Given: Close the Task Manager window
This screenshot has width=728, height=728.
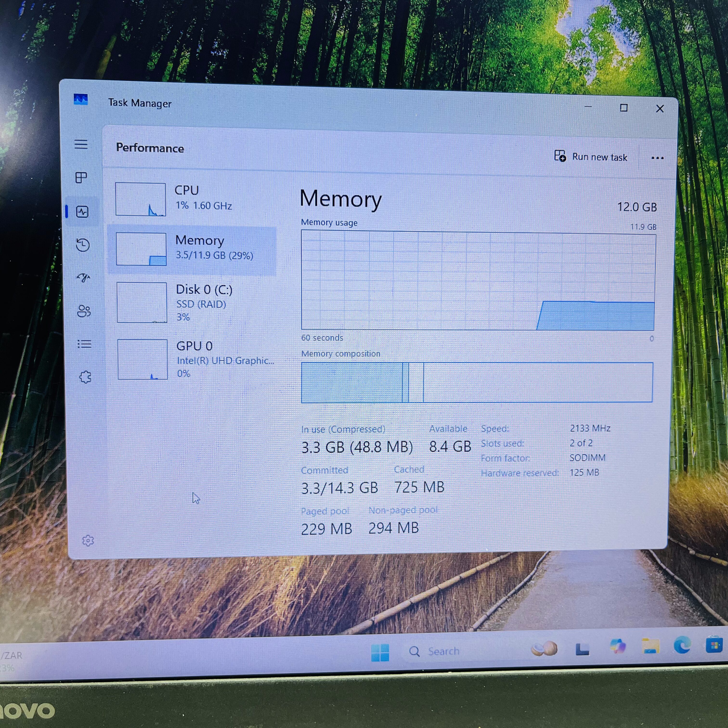Looking at the screenshot, I should click(660, 109).
